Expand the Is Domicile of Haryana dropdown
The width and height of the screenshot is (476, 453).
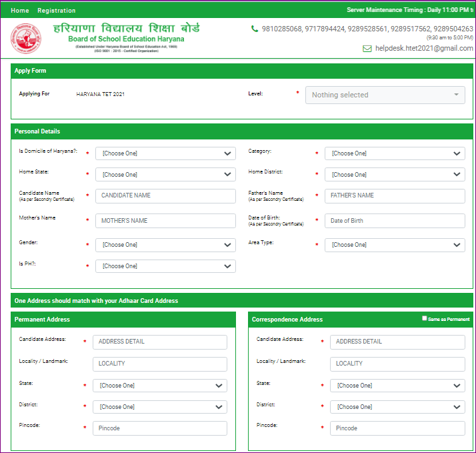(x=165, y=153)
